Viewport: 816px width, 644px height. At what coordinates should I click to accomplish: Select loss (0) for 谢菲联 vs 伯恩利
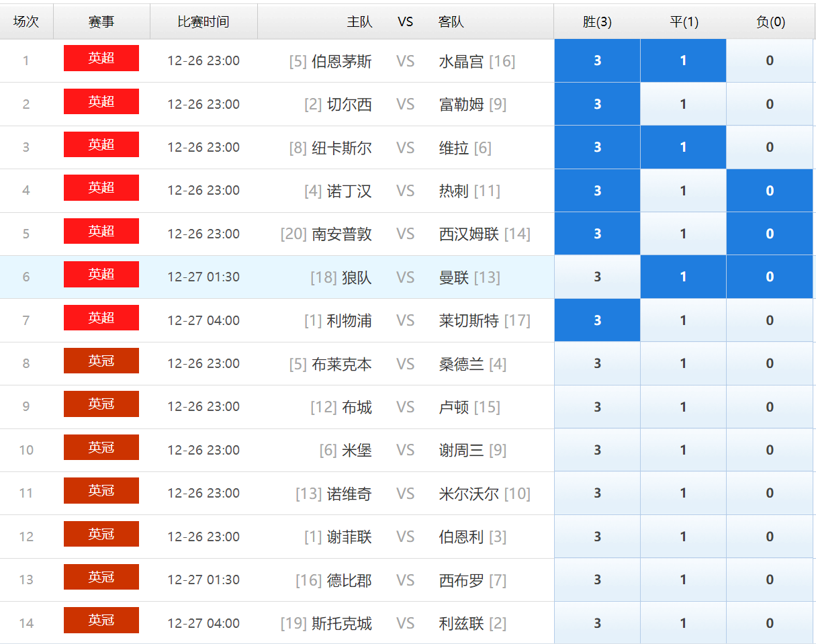tap(770, 537)
